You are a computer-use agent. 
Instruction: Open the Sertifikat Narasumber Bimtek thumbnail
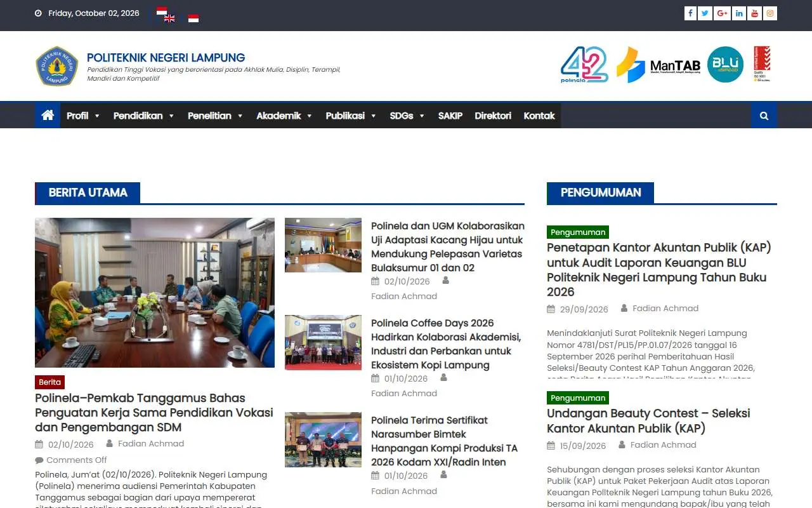coord(323,439)
